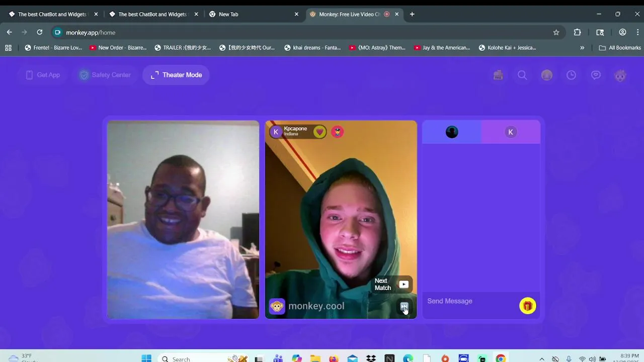This screenshot has height=362, width=644.
Task: Switch to the New Tab browser tab
Action: coord(254,14)
